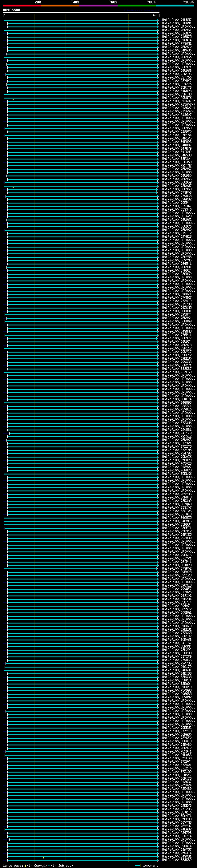Open hit UniRef100_A7S6M1
The height and width of the screenshot is (868, 197).
[x=177, y=43]
